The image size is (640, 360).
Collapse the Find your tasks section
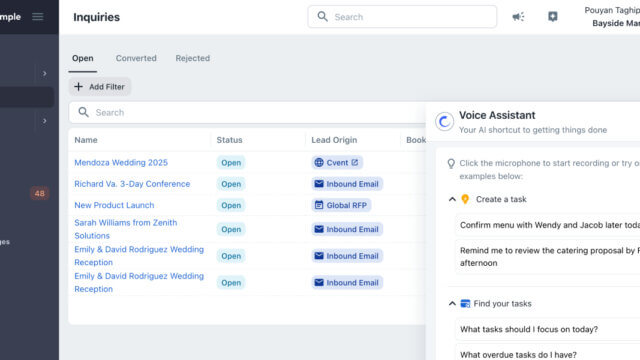pos(452,304)
